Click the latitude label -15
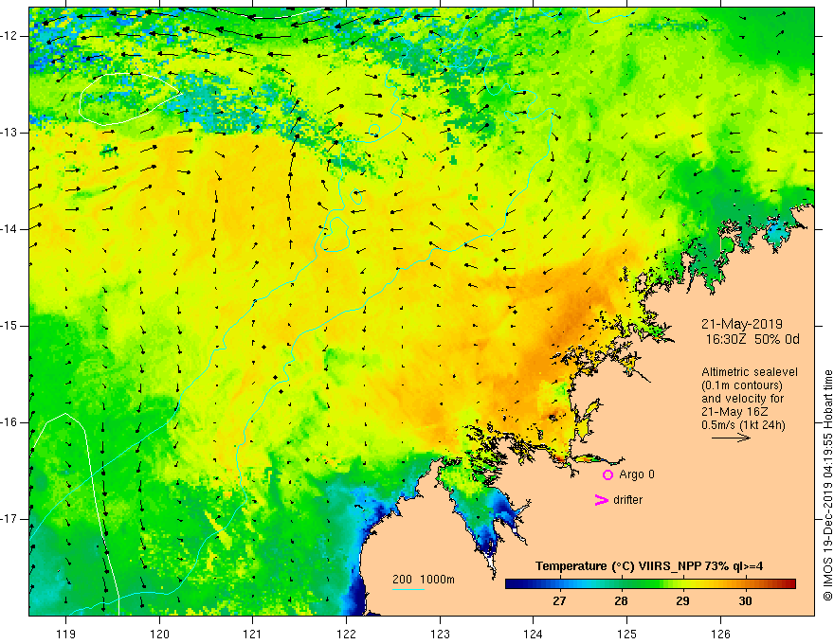834x644 pixels. click(10, 326)
